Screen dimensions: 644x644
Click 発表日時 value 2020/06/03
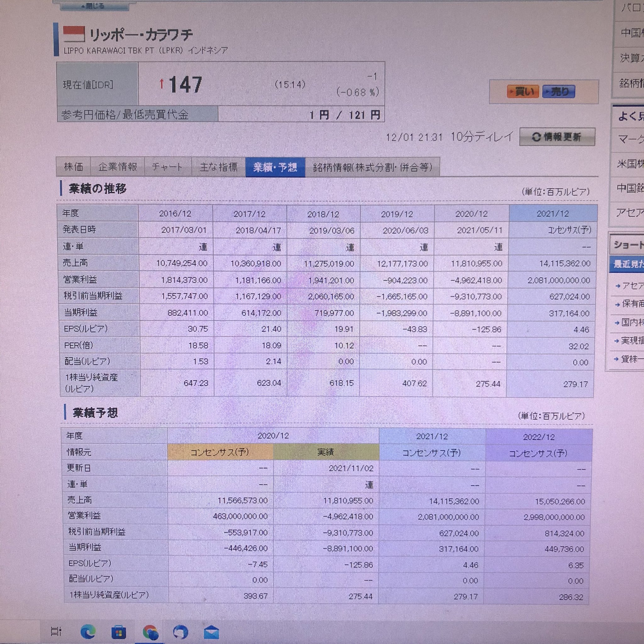405,230
